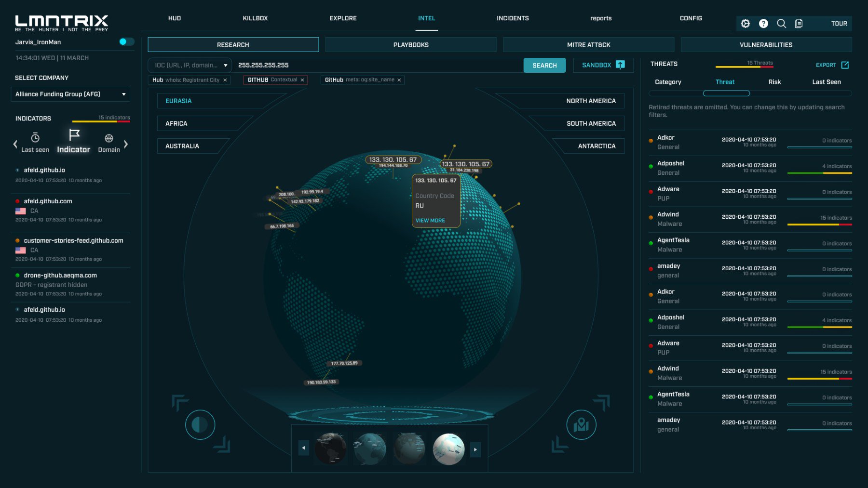
Task: Open the customer-stories-feed.github.com indicator
Action: pyautogui.click(x=70, y=250)
